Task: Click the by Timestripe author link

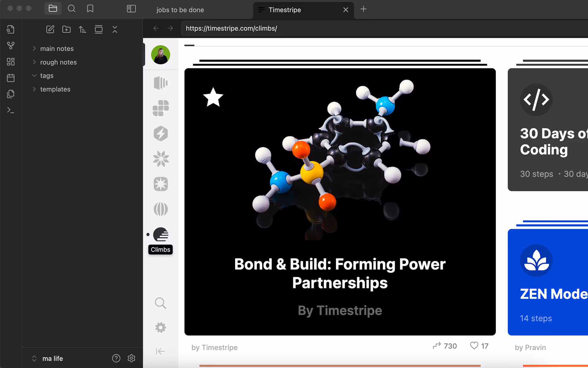Action: tap(214, 347)
